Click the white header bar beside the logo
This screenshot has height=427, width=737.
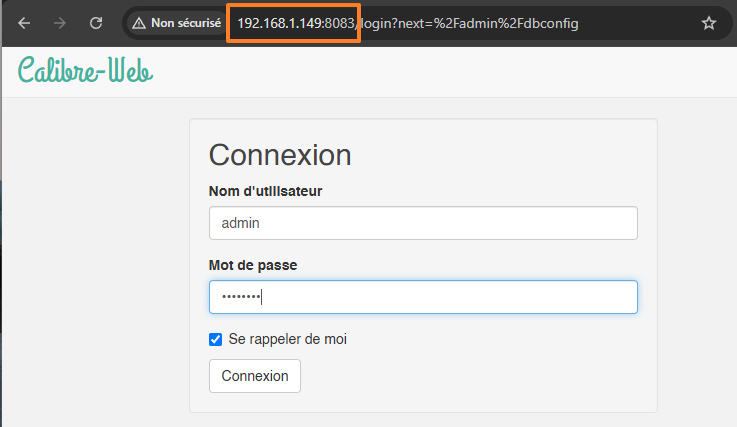click(x=450, y=72)
